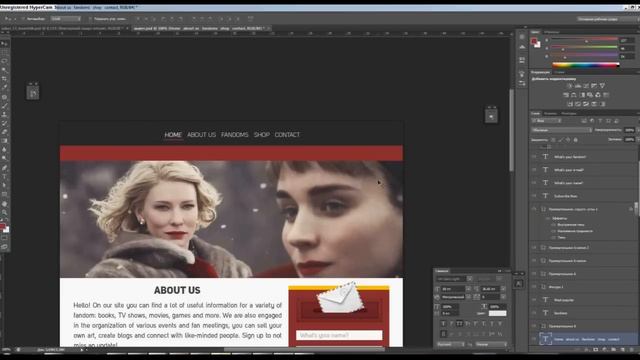Switch to Styles tab beside Adjustments
640x360 pixels.
coord(559,72)
